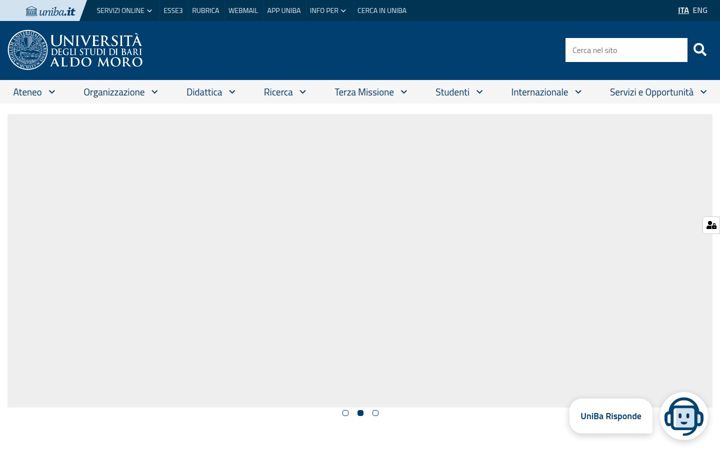Open the Internazionale menu
The height and width of the screenshot is (450, 720).
point(540,92)
